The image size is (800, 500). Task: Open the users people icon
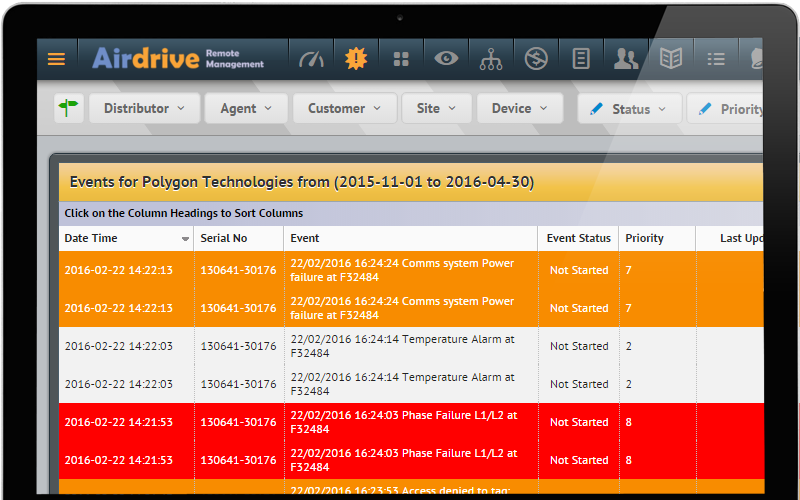click(626, 59)
